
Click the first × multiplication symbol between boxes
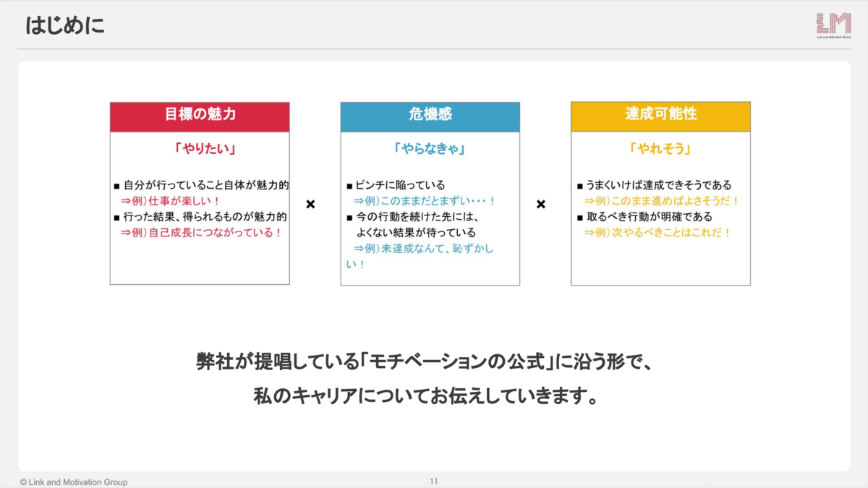pyautogui.click(x=311, y=205)
